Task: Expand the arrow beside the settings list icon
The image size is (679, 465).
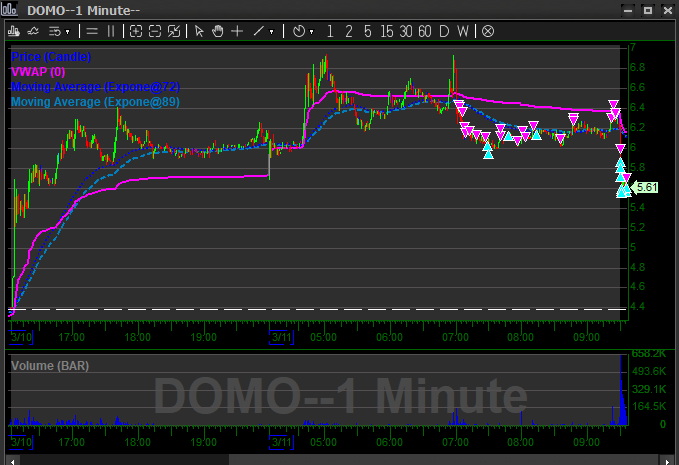Action: coord(67,32)
